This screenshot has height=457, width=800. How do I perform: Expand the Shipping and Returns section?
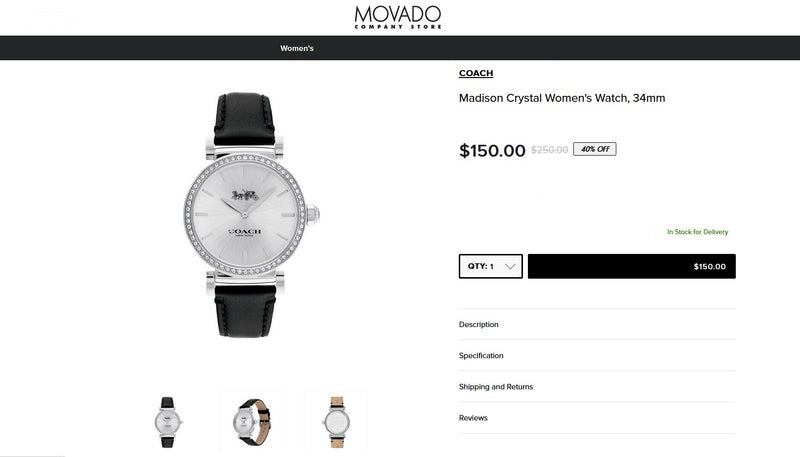pos(597,387)
